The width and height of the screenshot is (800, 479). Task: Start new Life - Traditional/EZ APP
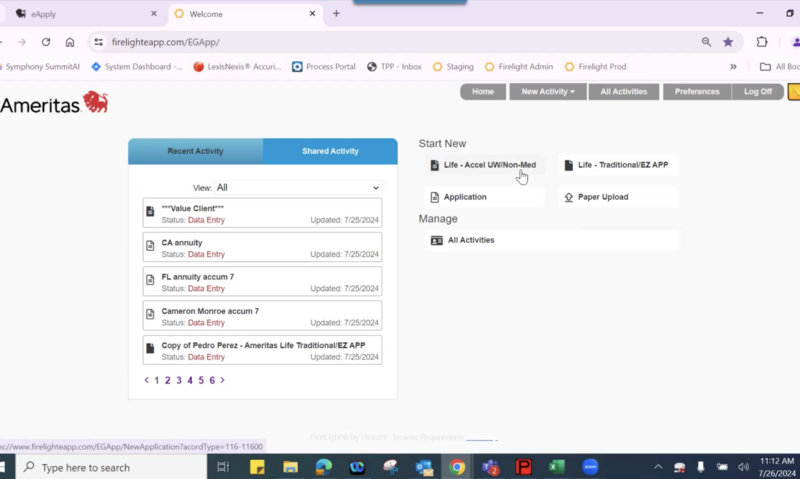coord(618,165)
